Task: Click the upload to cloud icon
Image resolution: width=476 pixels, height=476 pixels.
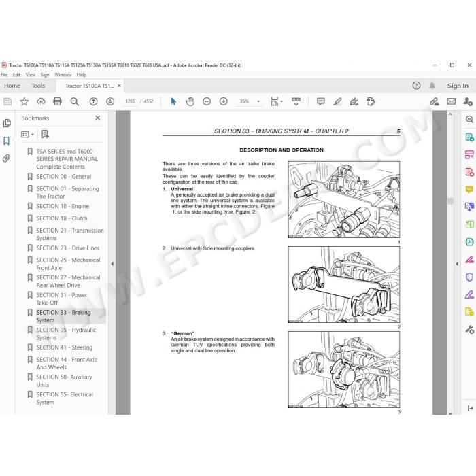Action: (x=41, y=101)
